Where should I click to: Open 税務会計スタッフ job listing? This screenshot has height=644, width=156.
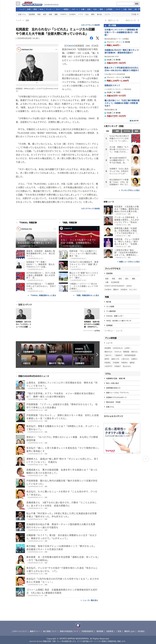(112, 86)
